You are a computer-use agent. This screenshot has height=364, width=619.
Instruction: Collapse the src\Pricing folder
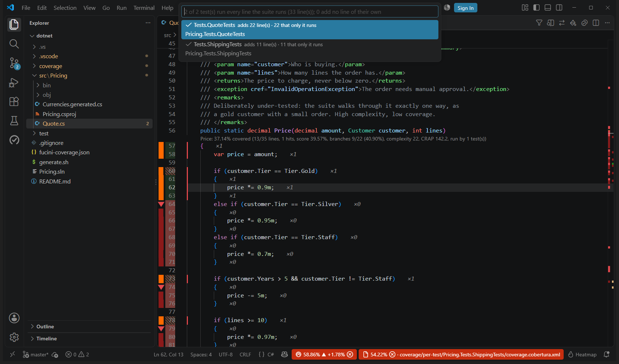tap(53, 76)
